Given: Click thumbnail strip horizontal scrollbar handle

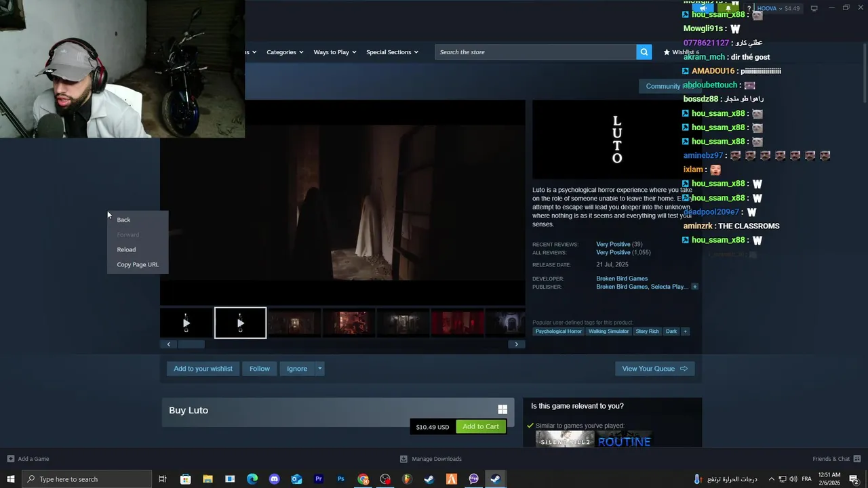Looking at the screenshot, I should (191, 344).
